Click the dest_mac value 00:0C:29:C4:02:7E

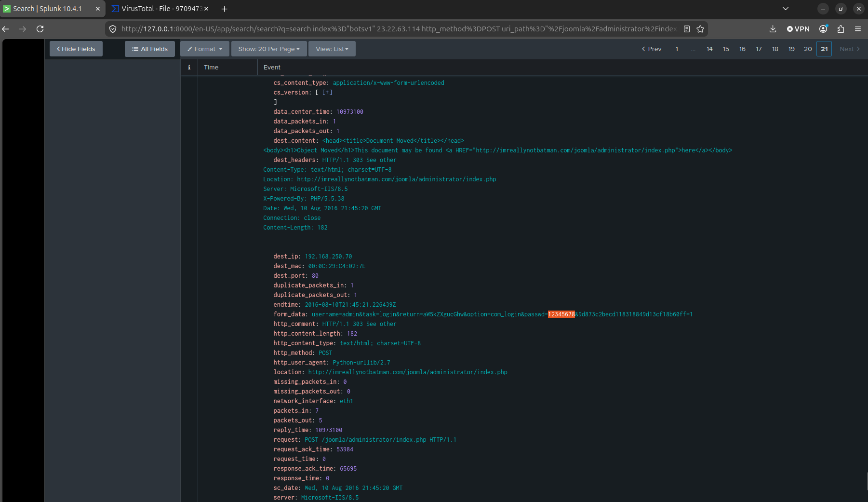click(337, 266)
